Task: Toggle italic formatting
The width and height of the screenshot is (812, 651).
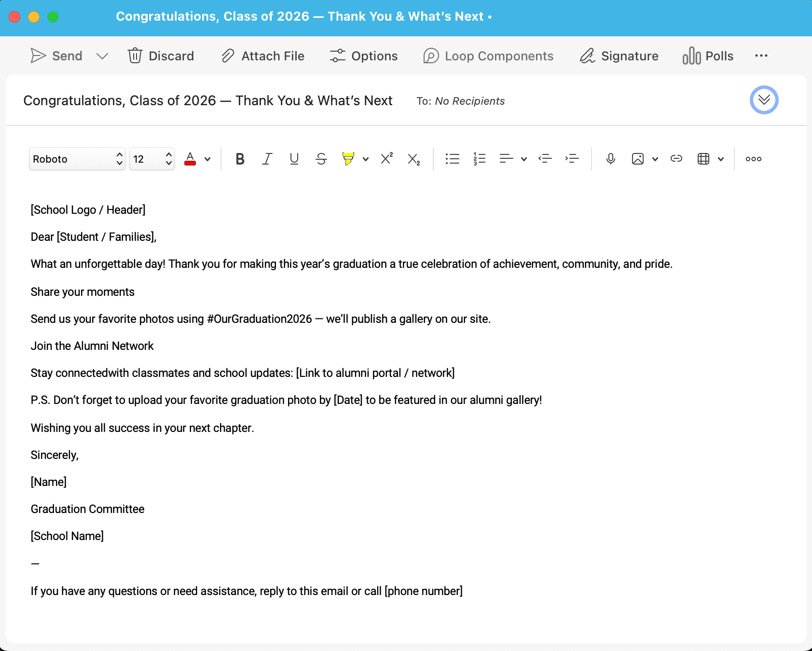Action: coord(267,159)
